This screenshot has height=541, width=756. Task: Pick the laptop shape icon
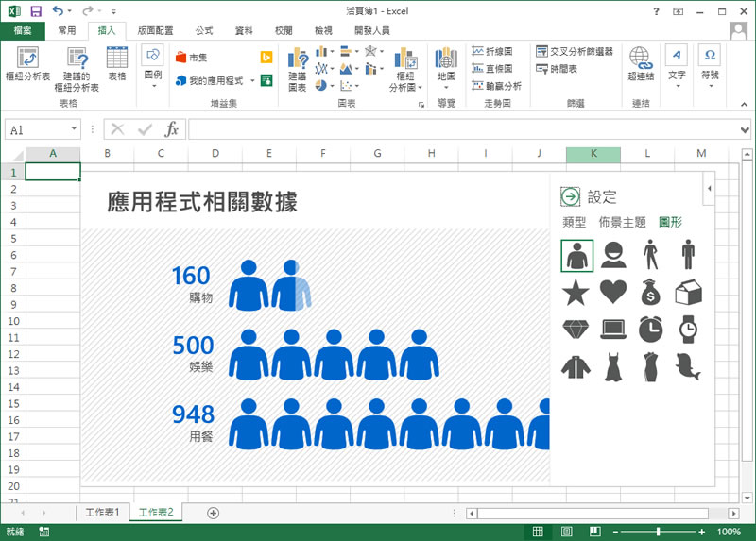pyautogui.click(x=613, y=329)
